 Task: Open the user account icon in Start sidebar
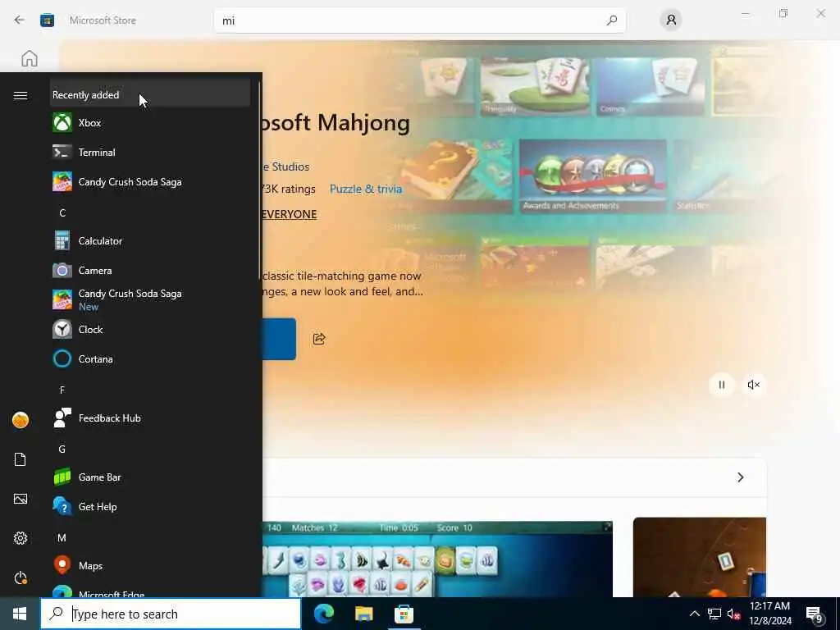(x=21, y=420)
